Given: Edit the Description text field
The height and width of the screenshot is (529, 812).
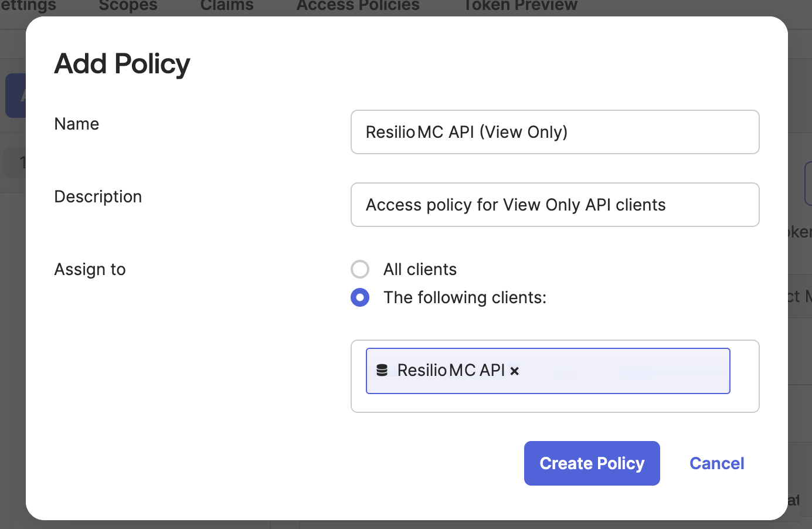Looking at the screenshot, I should click(x=555, y=205).
